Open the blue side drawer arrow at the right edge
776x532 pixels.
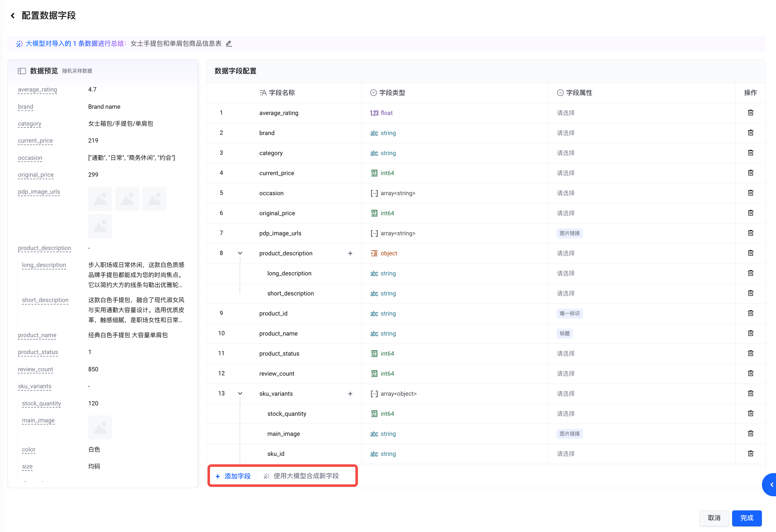(x=771, y=484)
